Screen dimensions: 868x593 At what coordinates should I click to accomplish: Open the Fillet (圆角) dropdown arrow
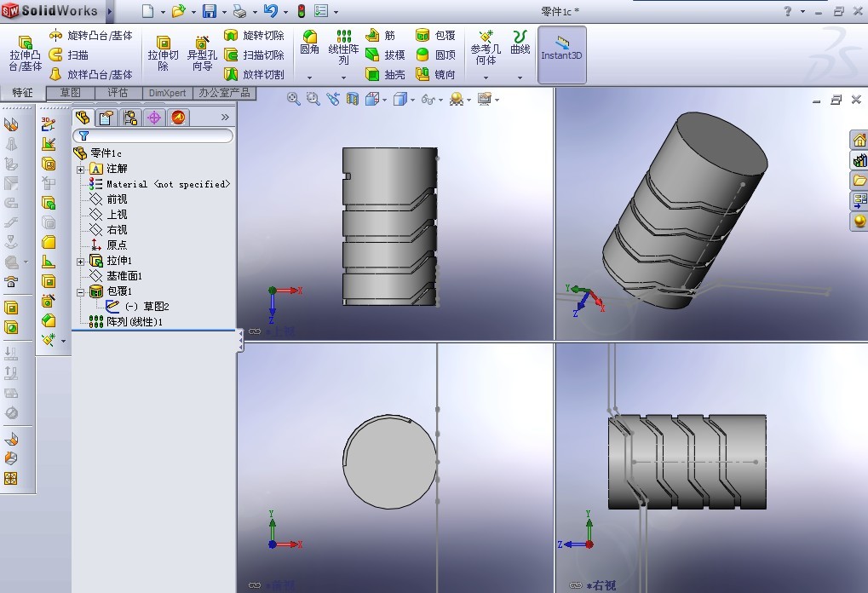tap(309, 78)
